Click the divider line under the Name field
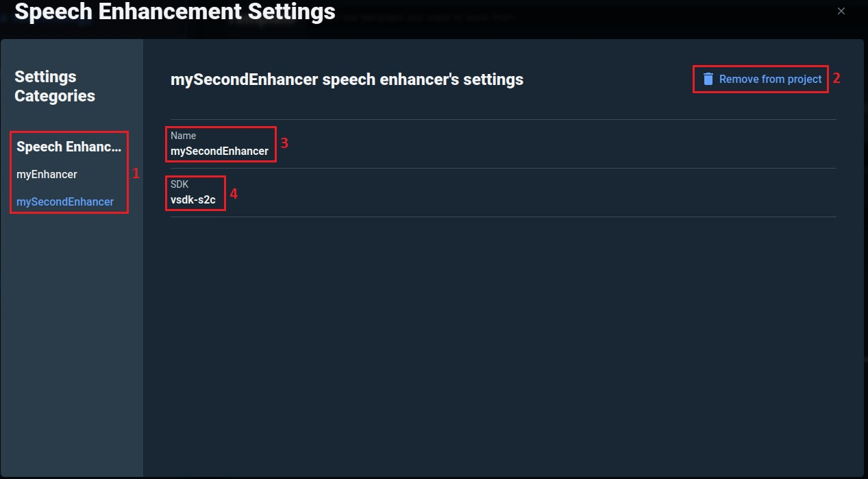Viewport: 868px width, 479px height. point(504,168)
